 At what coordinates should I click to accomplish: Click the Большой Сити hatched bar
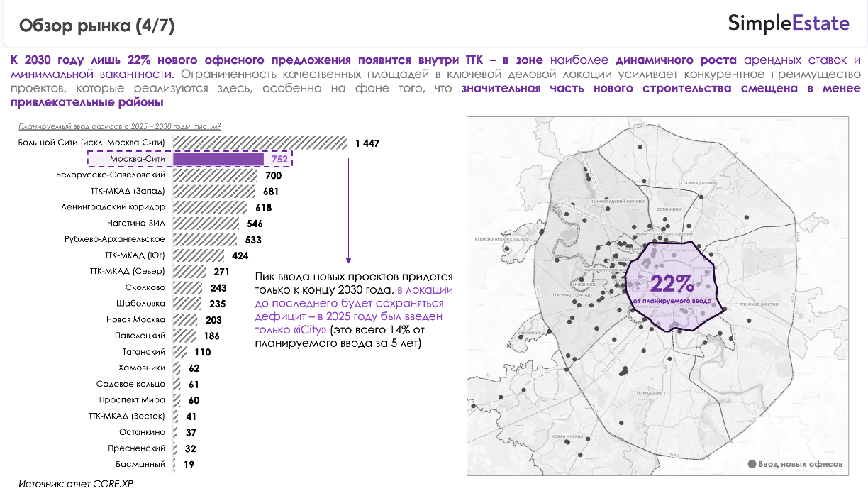pyautogui.click(x=260, y=143)
